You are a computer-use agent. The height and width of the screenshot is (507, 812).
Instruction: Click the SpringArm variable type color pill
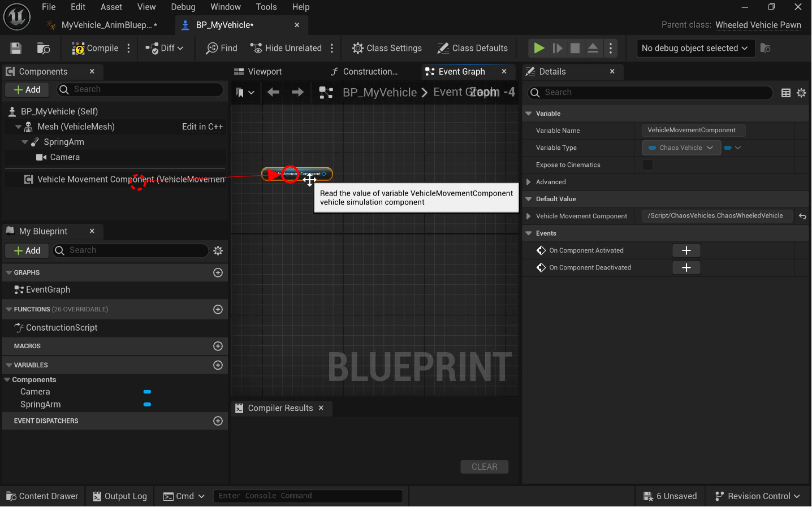click(x=148, y=404)
